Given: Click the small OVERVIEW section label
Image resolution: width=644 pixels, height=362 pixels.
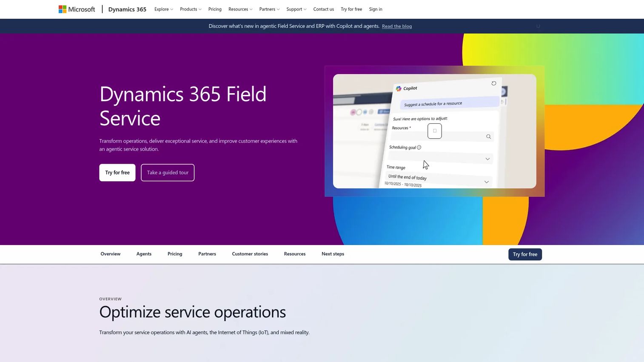Looking at the screenshot, I should (x=111, y=299).
